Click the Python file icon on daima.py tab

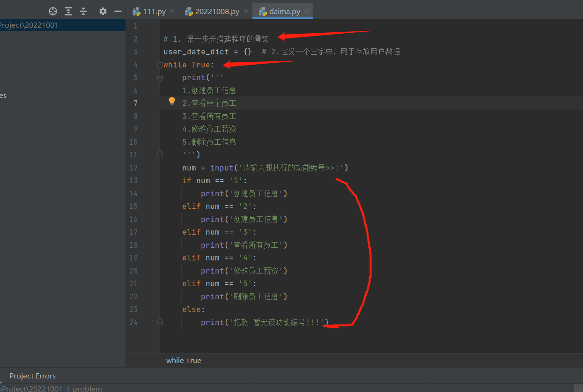[263, 12]
